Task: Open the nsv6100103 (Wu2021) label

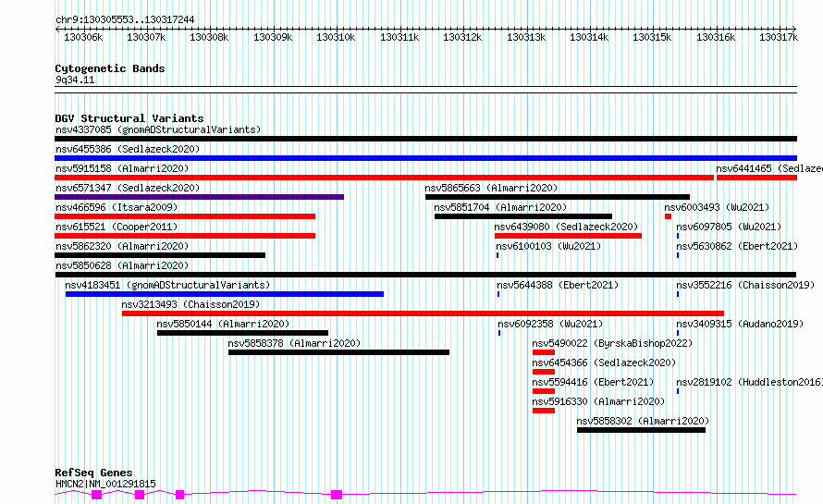Action: coord(548,246)
